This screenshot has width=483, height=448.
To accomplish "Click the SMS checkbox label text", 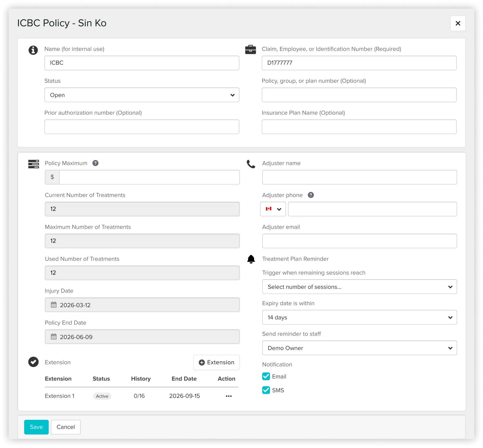I will (278, 390).
